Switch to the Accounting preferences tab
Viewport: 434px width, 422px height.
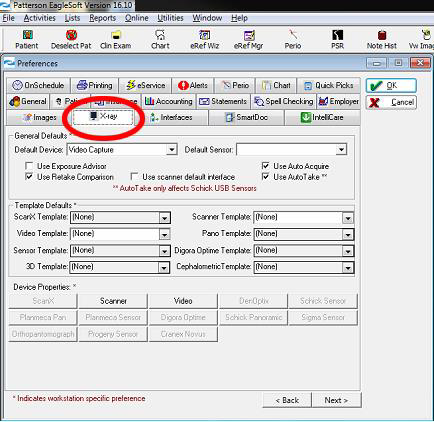click(x=169, y=101)
